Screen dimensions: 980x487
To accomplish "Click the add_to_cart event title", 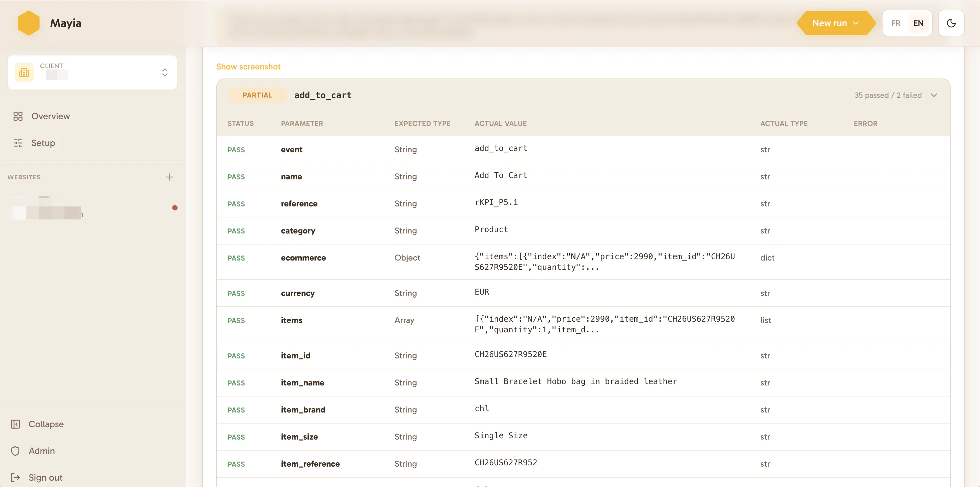I will tap(323, 95).
